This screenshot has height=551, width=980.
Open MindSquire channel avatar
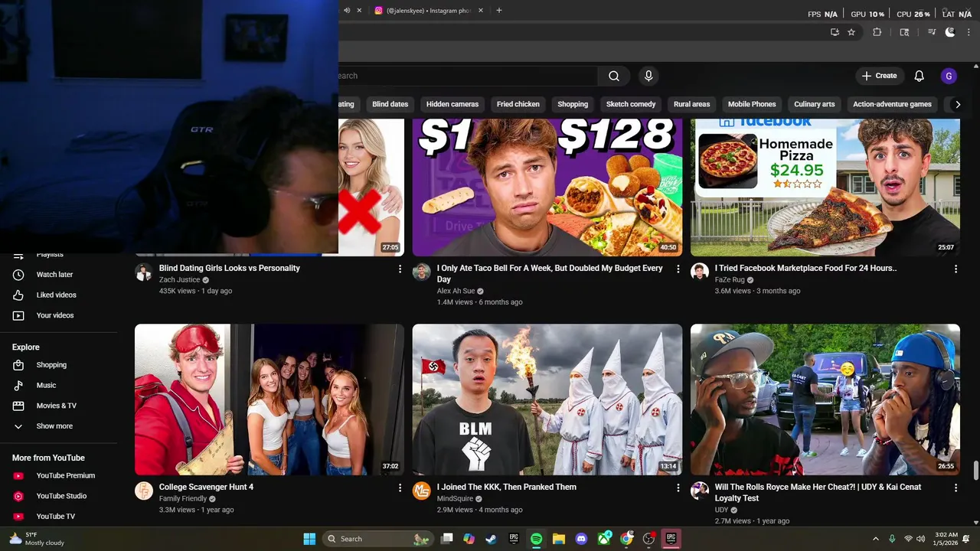422,491
